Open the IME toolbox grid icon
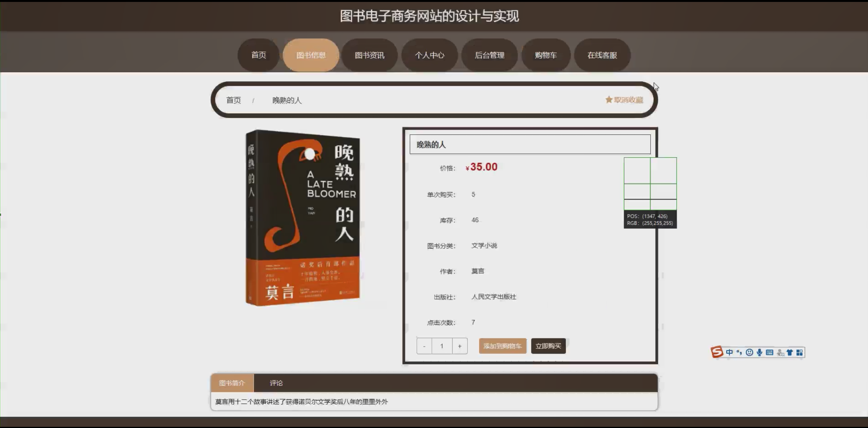Screen dimensions: 868x428 800,352
